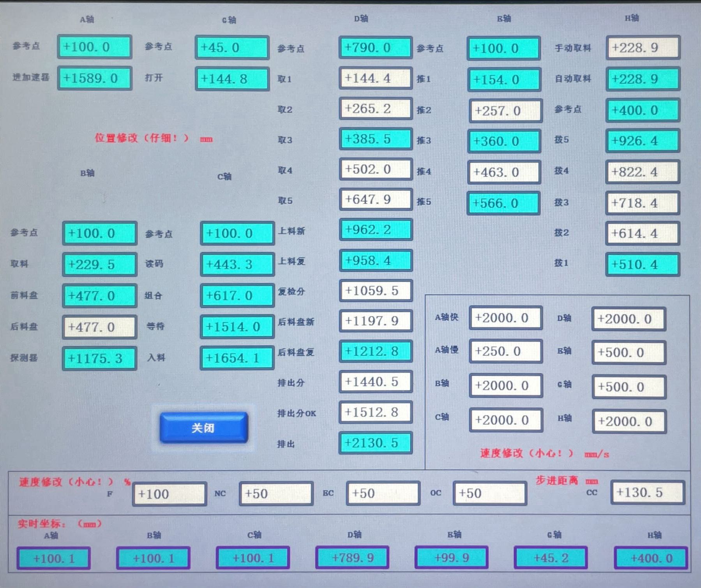
Task: Select the 进加速器 field showing +1589.0
Action: 94,78
